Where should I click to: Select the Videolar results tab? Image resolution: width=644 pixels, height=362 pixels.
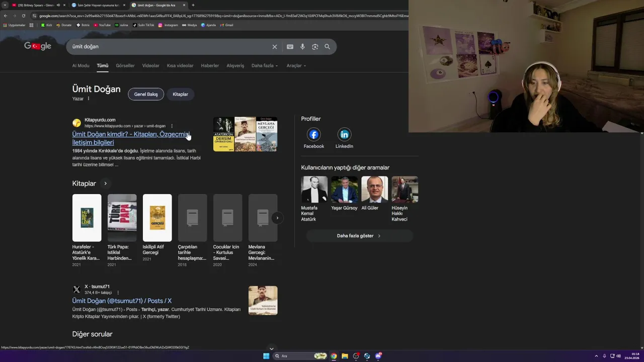(x=150, y=66)
